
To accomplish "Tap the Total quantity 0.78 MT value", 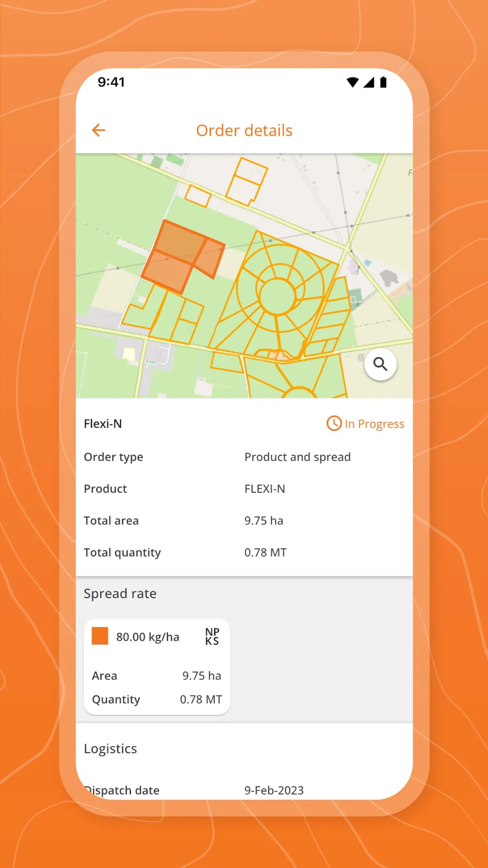I will tap(266, 552).
